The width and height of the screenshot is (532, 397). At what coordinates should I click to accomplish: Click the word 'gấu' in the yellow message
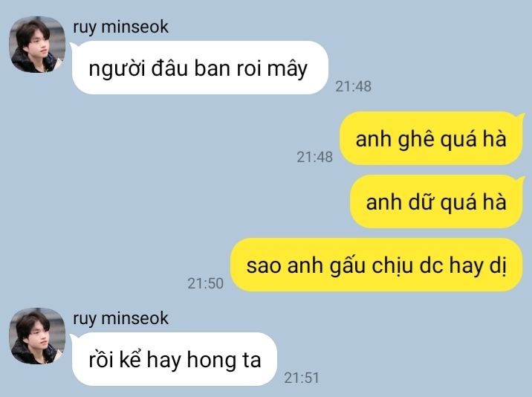[348, 265]
